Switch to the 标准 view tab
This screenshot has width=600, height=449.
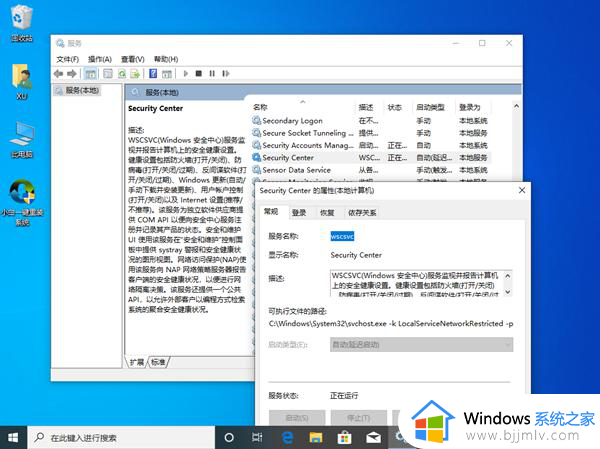[x=158, y=362]
